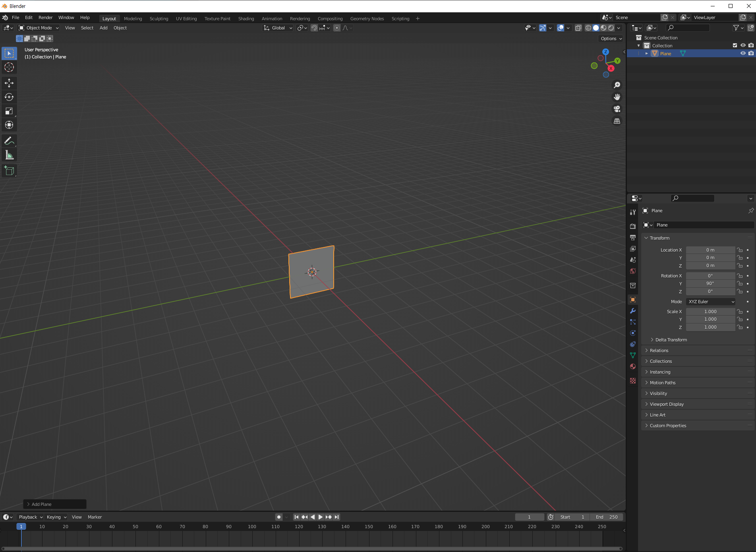Screen dimensions: 756x552
Task: Open the View Layer properties tab
Action: [x=633, y=248]
